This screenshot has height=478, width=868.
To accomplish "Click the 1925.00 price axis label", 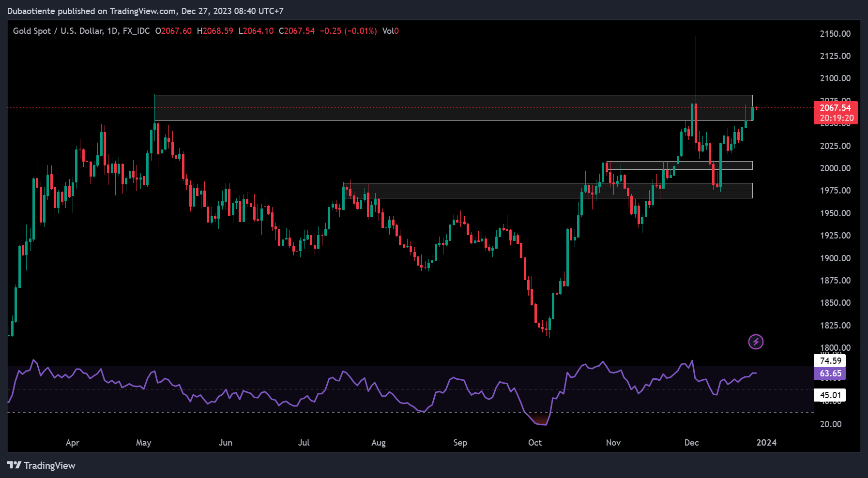I will point(835,236).
